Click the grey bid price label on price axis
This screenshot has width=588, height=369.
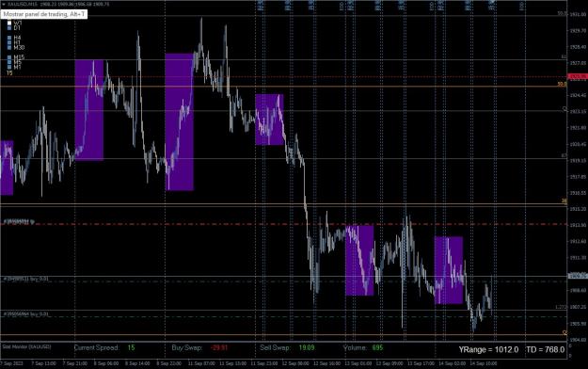coord(578,276)
